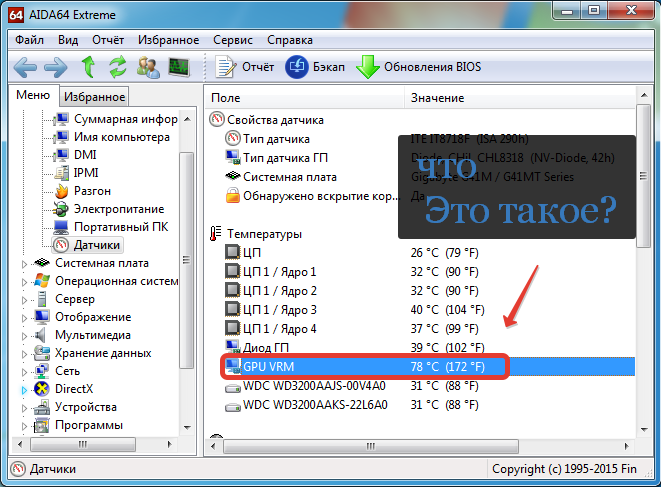Click the sidebar tree vertical scrollbar thumb
Viewport: 661px width, 487px height.
tap(187, 260)
